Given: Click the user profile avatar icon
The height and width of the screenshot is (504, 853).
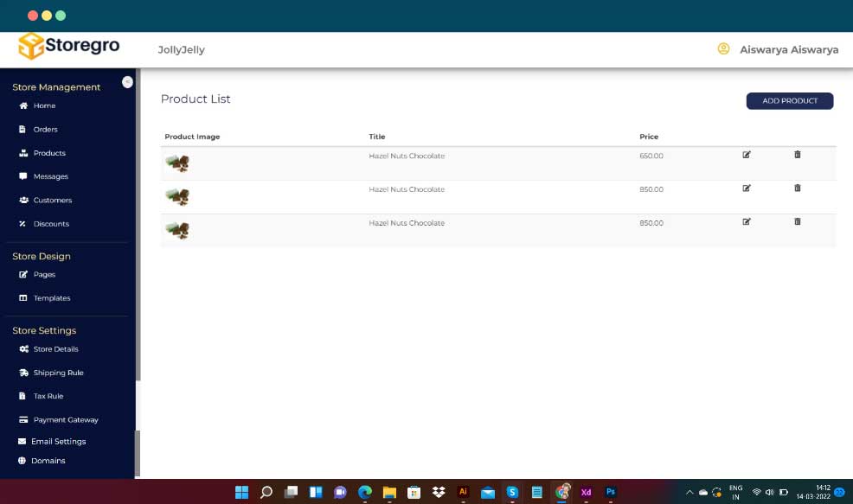Looking at the screenshot, I should click(723, 49).
